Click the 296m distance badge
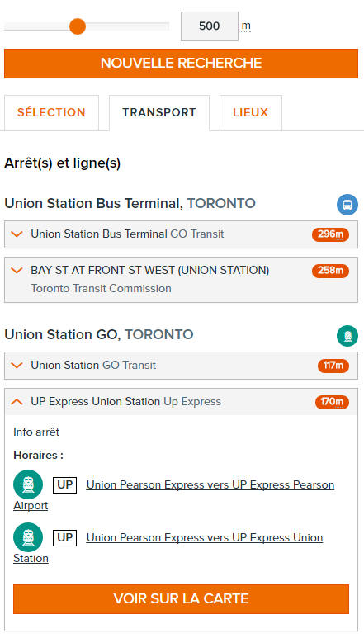The height and width of the screenshot is (638, 364). pos(331,234)
